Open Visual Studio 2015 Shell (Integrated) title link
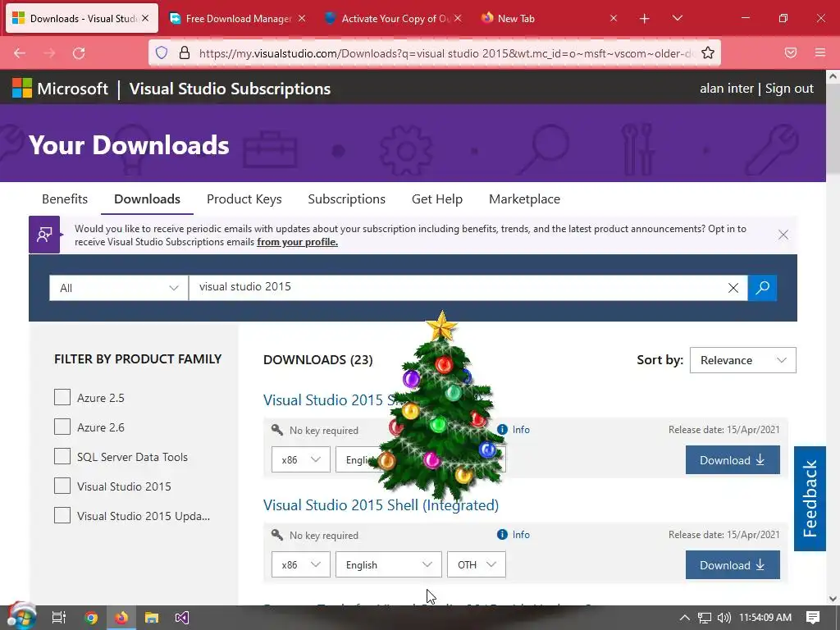The image size is (840, 630). pyautogui.click(x=381, y=505)
